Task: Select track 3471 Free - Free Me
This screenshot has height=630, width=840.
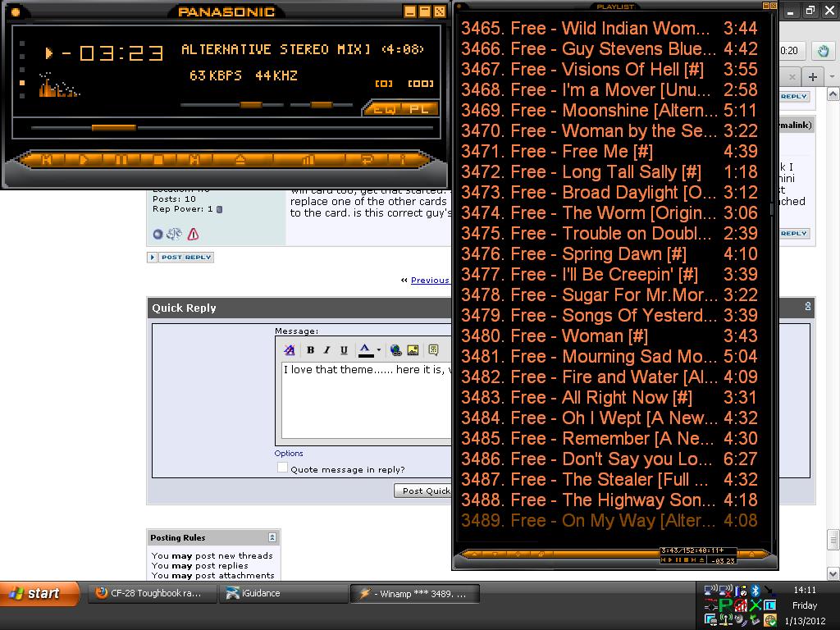Action: click(609, 151)
